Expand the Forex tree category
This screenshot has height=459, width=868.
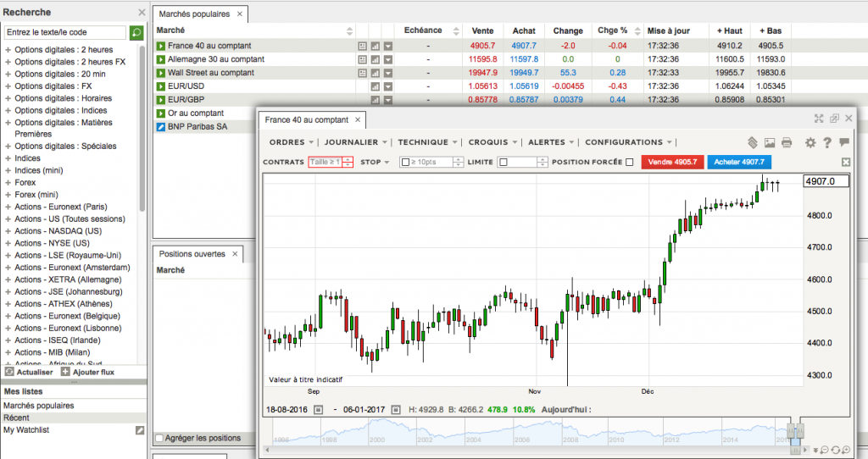click(8, 182)
